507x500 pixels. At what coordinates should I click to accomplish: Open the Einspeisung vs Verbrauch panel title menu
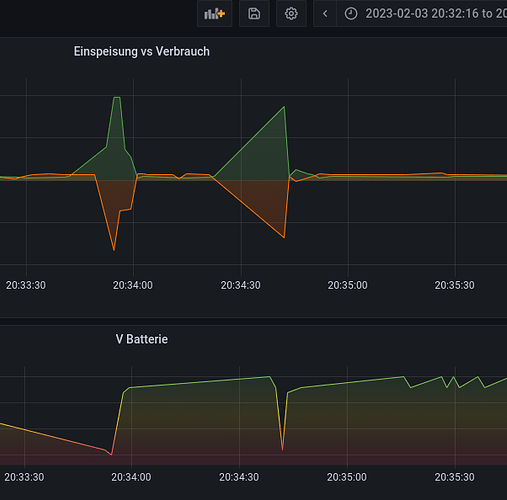click(x=142, y=52)
